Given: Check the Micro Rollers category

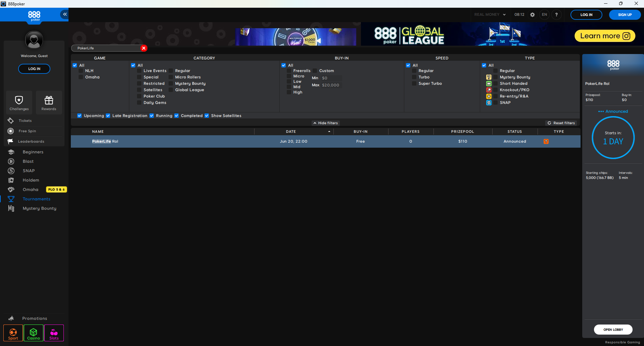Looking at the screenshot, I should [x=171, y=77].
